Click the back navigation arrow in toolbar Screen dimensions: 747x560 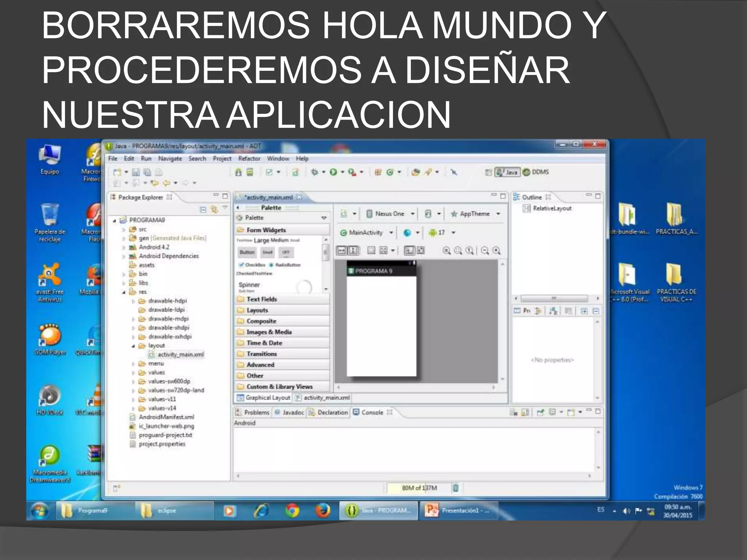[167, 183]
